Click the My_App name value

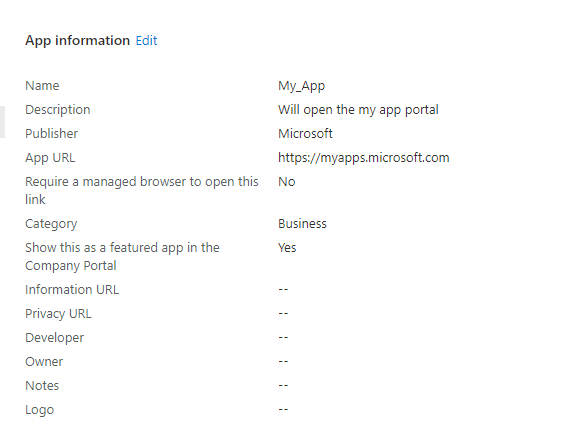301,86
